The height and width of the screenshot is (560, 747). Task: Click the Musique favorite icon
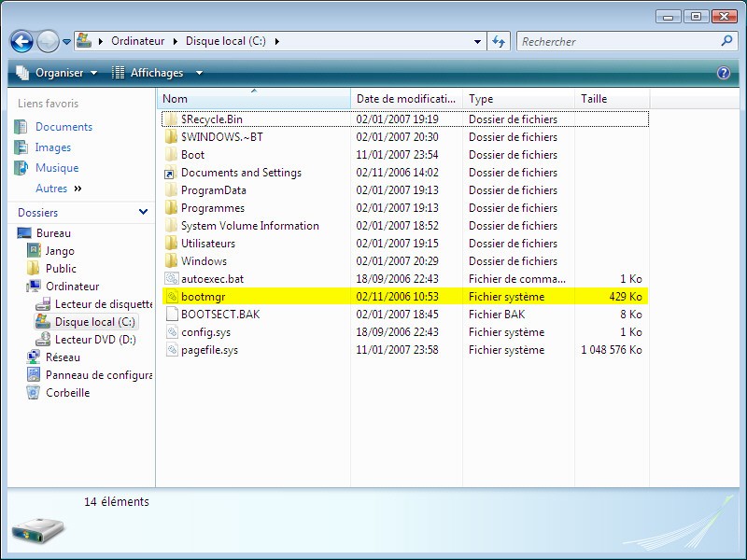point(21,168)
